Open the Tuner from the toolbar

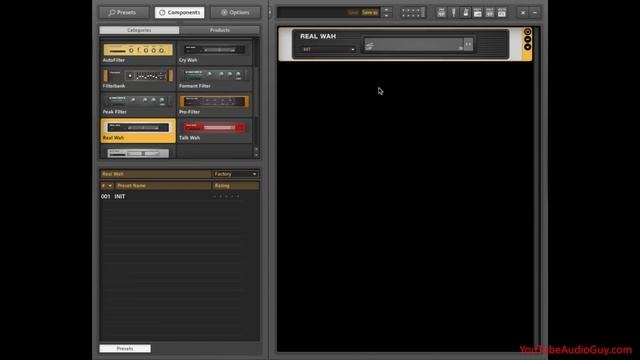pos(453,13)
